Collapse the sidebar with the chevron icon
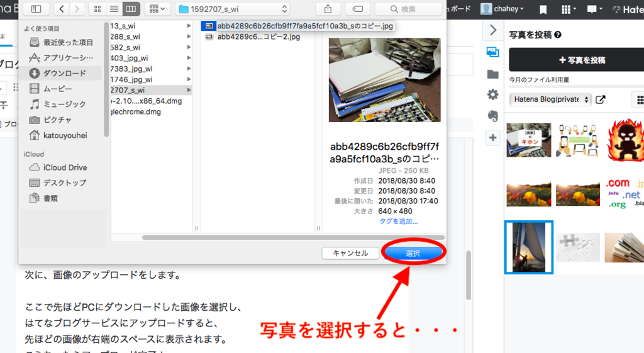The height and width of the screenshot is (353, 644). pyautogui.click(x=493, y=30)
